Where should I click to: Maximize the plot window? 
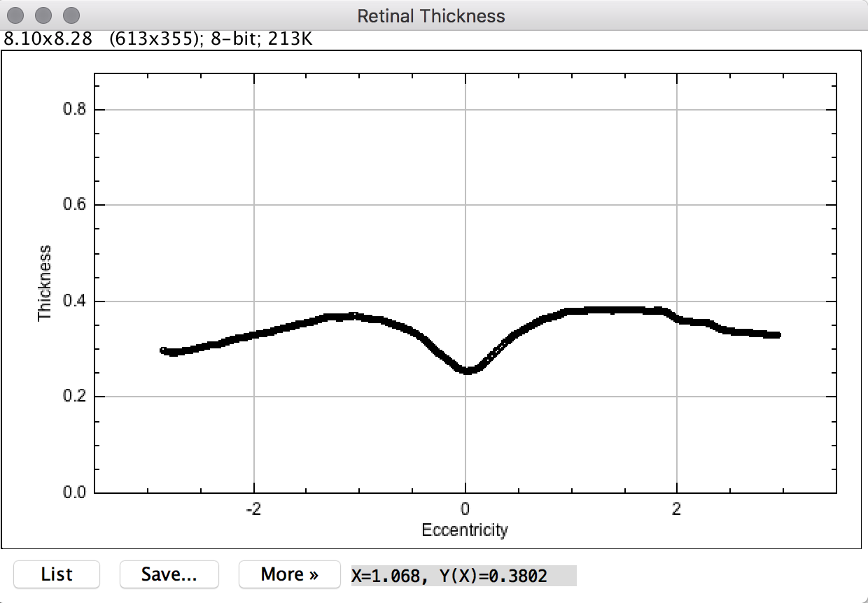click(x=71, y=15)
